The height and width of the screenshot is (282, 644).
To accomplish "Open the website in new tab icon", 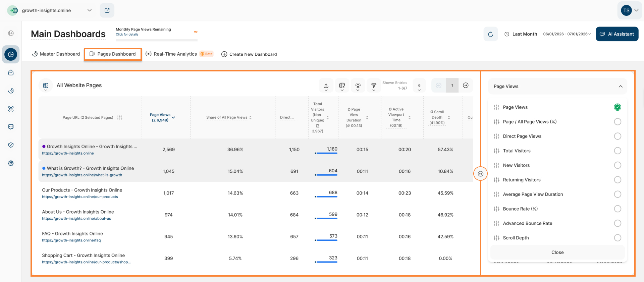I will point(107,10).
